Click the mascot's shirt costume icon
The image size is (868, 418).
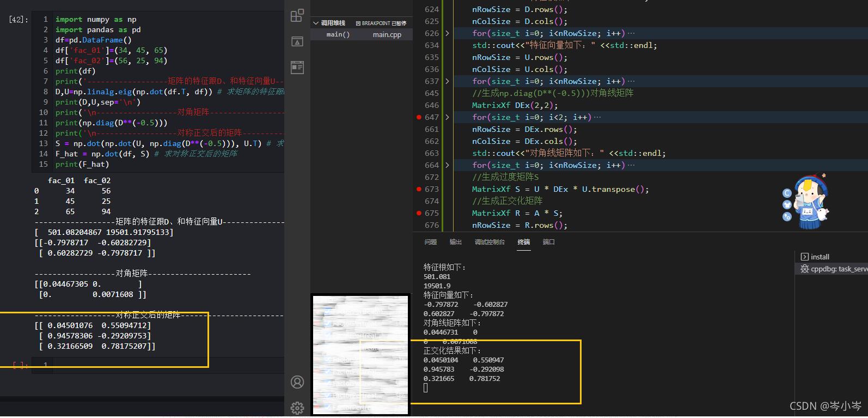point(787,205)
